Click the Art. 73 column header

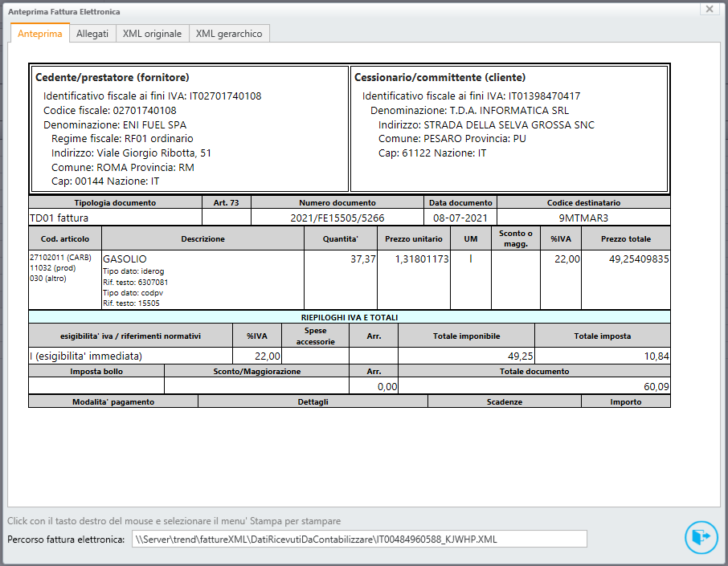pyautogui.click(x=226, y=203)
